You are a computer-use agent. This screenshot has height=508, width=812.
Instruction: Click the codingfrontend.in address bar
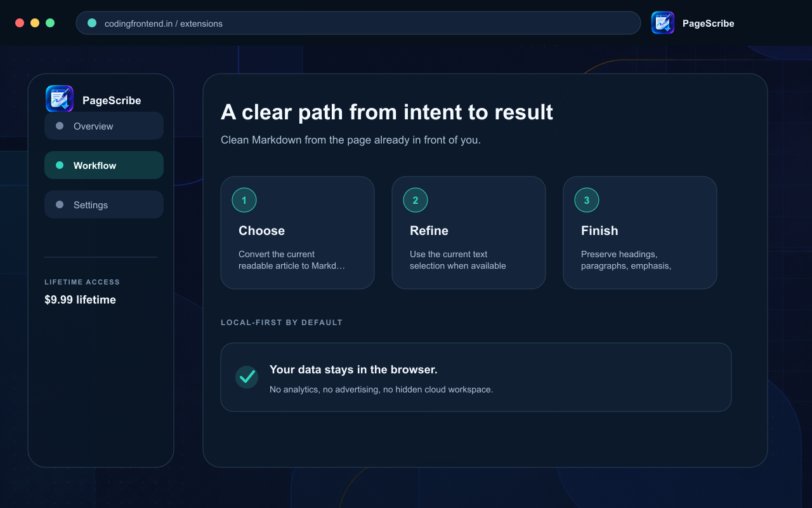[358, 23]
